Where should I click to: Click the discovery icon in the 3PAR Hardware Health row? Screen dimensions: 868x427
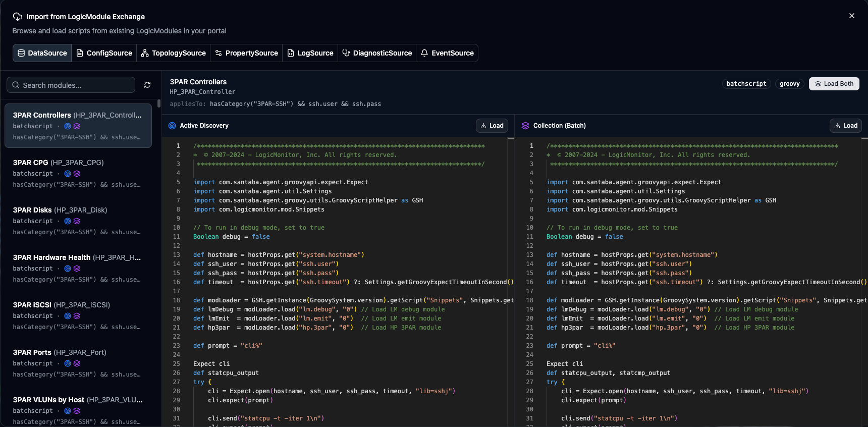point(68,269)
